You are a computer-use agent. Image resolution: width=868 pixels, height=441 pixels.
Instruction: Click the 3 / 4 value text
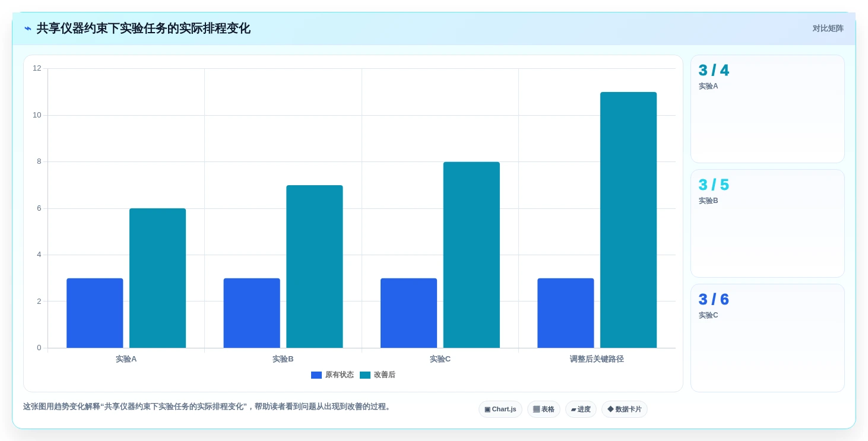(714, 71)
